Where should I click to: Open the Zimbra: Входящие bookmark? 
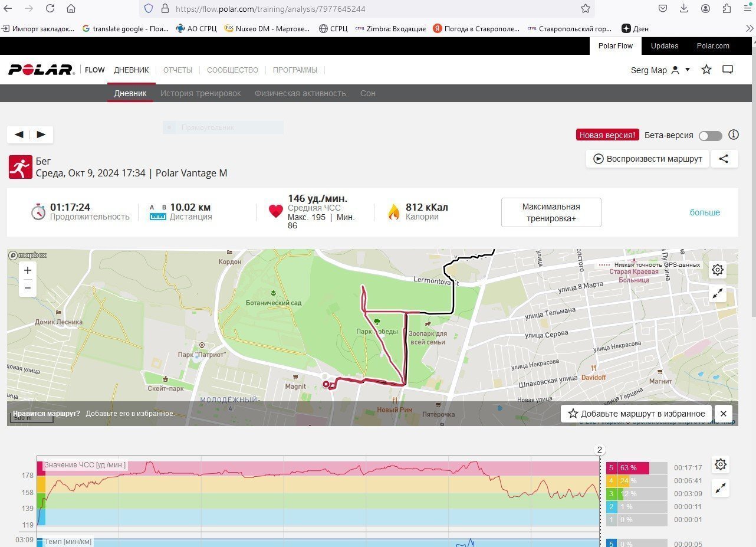(390, 28)
